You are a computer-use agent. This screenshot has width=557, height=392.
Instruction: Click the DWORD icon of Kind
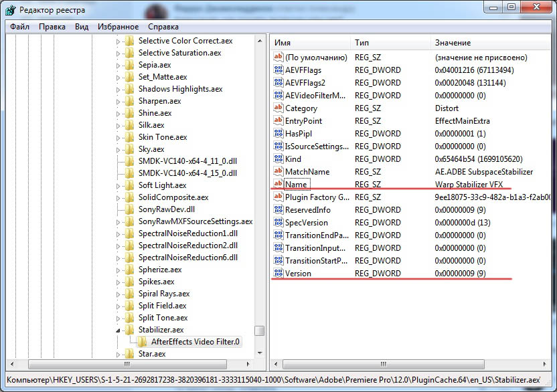[x=278, y=159]
